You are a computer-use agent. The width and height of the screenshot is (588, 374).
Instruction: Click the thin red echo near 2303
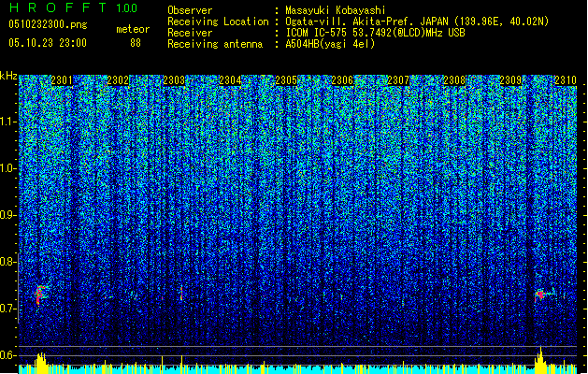(181, 294)
